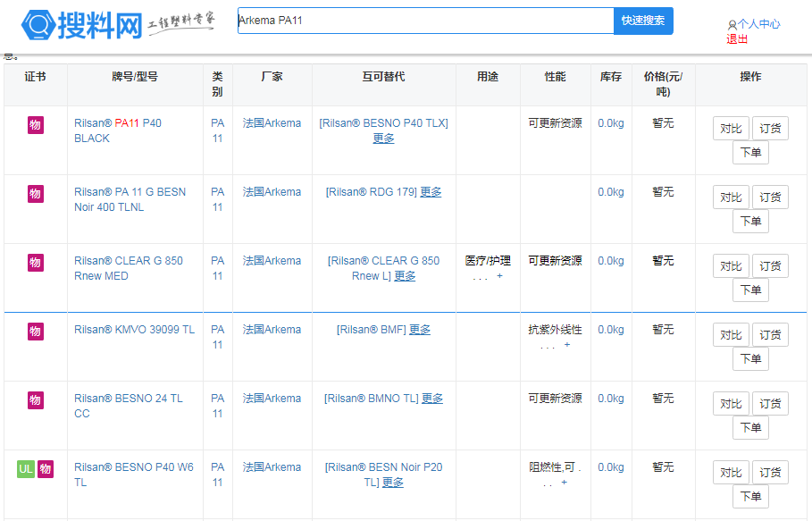Click 对比 for Rilsan PA11 P40 BLACK
The height and width of the screenshot is (521, 812).
click(x=731, y=129)
